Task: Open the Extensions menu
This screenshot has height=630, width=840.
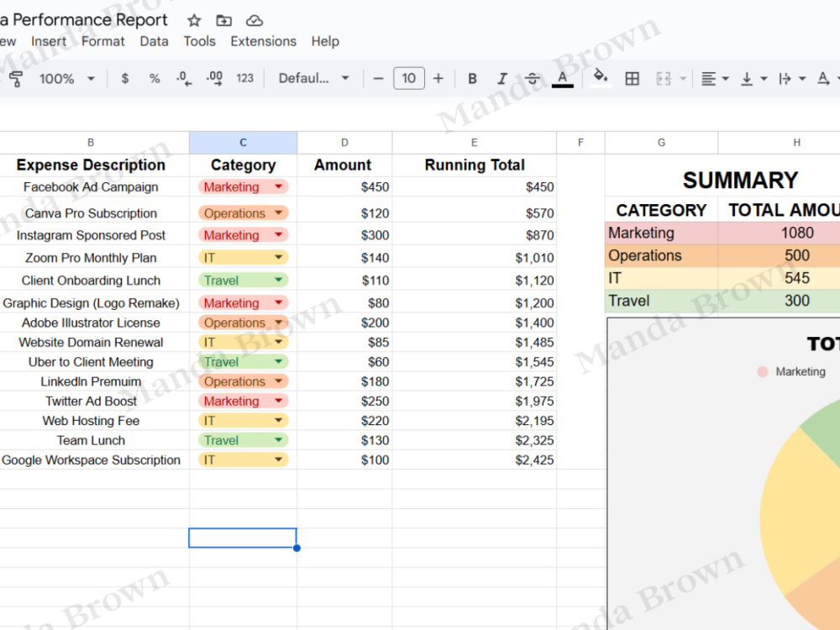Action: [x=263, y=41]
